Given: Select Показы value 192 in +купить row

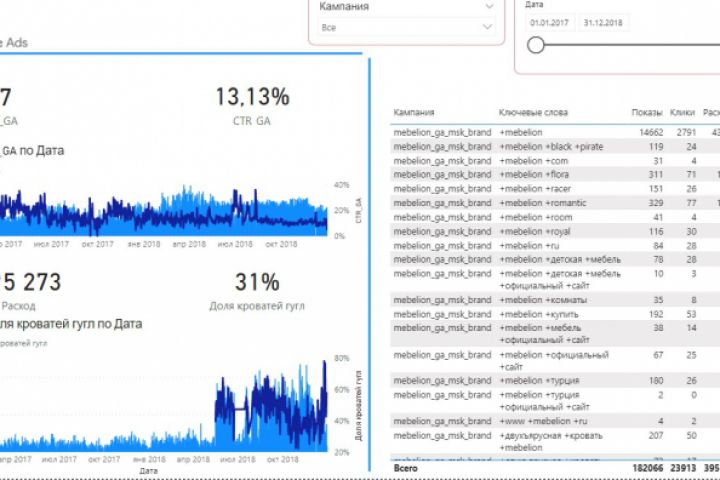Looking at the screenshot, I should pyautogui.click(x=655, y=314).
